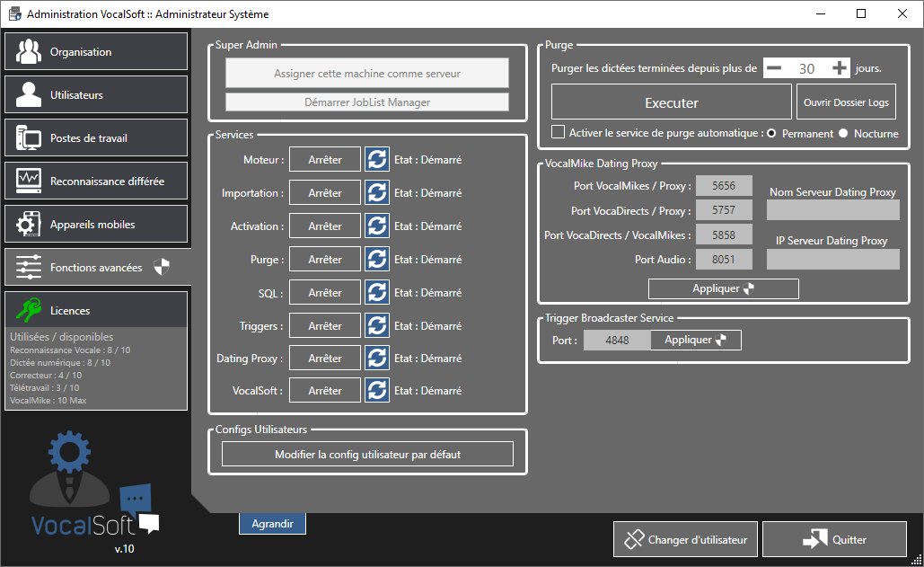The height and width of the screenshot is (567, 924).
Task: Refresh the Moteur service status
Action: 377,160
